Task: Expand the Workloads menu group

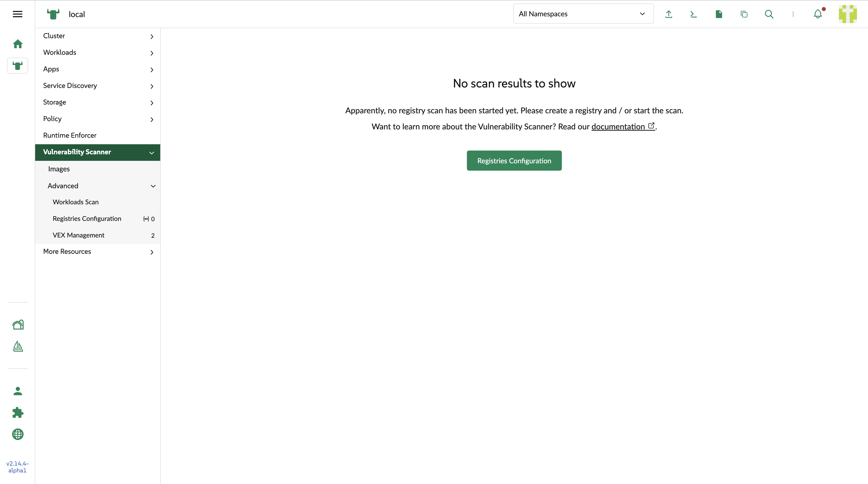Action: tap(98, 53)
